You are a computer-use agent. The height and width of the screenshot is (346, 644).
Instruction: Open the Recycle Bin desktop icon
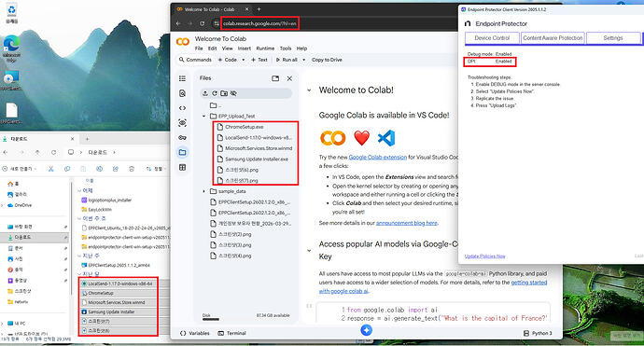tap(11, 14)
